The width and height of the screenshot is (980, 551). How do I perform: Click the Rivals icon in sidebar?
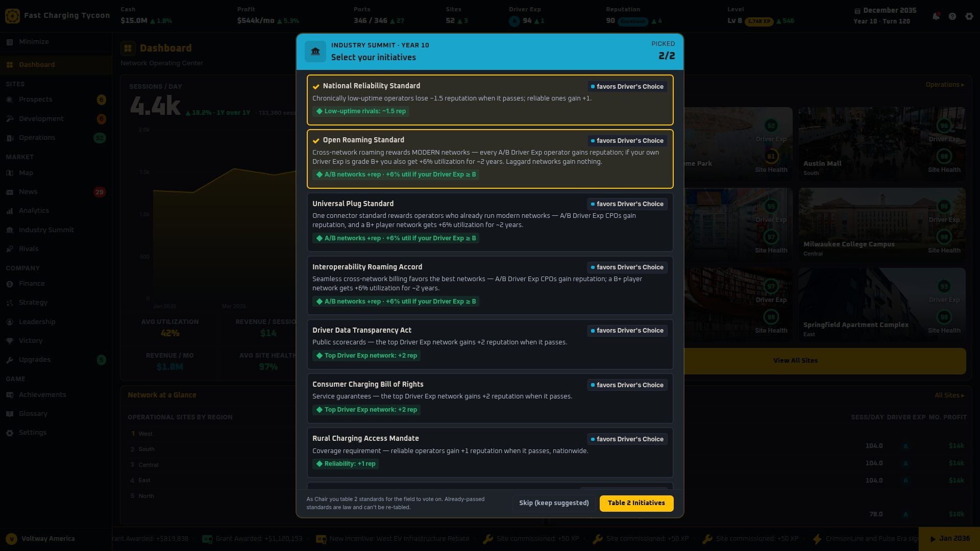coord(10,249)
